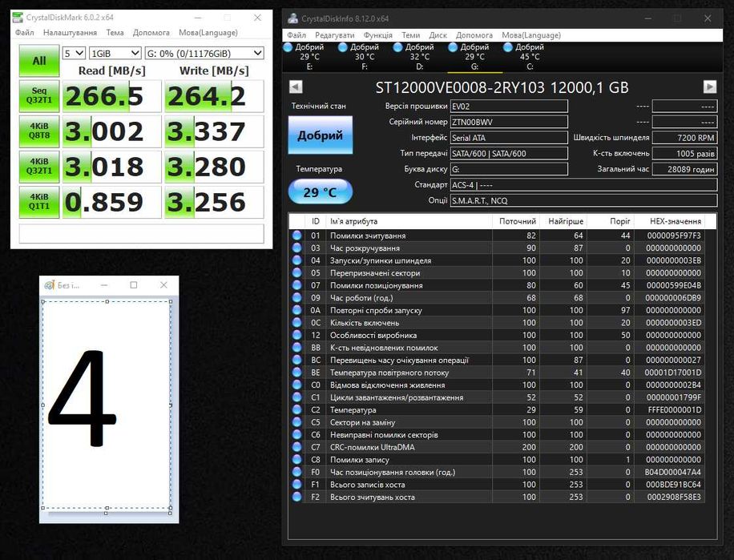Open the drive selector dropdown showing G: 0%
734x560 pixels.
point(204,54)
